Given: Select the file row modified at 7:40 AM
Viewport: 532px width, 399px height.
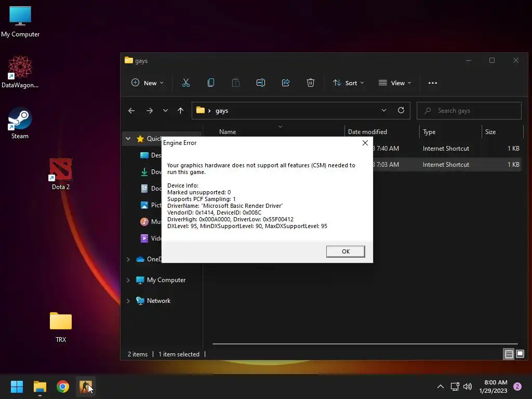Looking at the screenshot, I should [447, 148].
